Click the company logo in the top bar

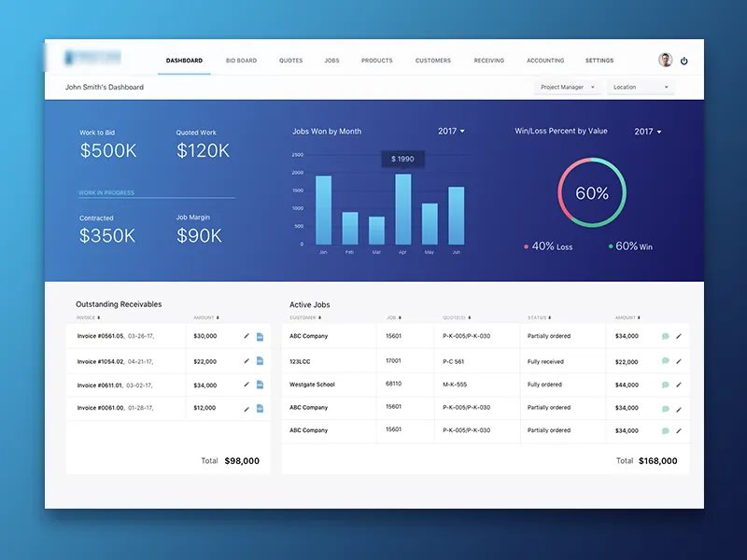[91, 56]
